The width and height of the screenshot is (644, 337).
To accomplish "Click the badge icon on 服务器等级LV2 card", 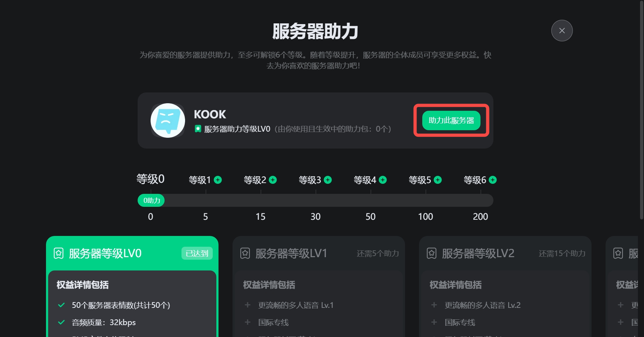I will 432,254.
